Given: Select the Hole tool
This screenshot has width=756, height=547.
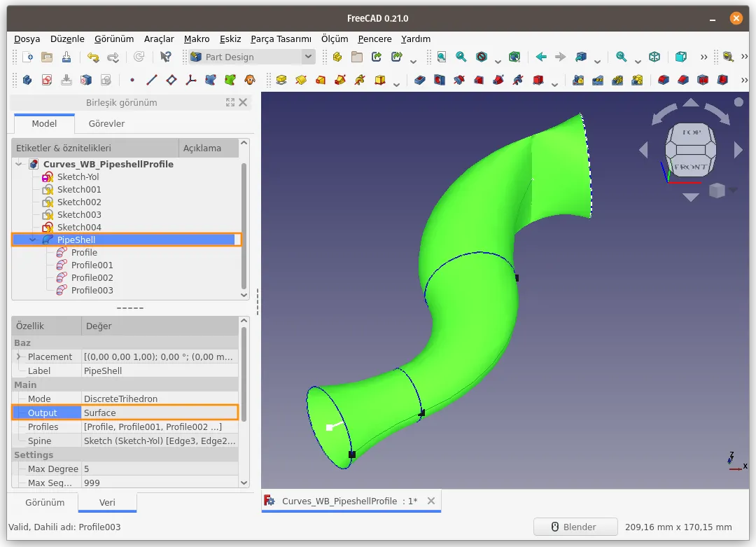Looking at the screenshot, I should (x=439, y=80).
